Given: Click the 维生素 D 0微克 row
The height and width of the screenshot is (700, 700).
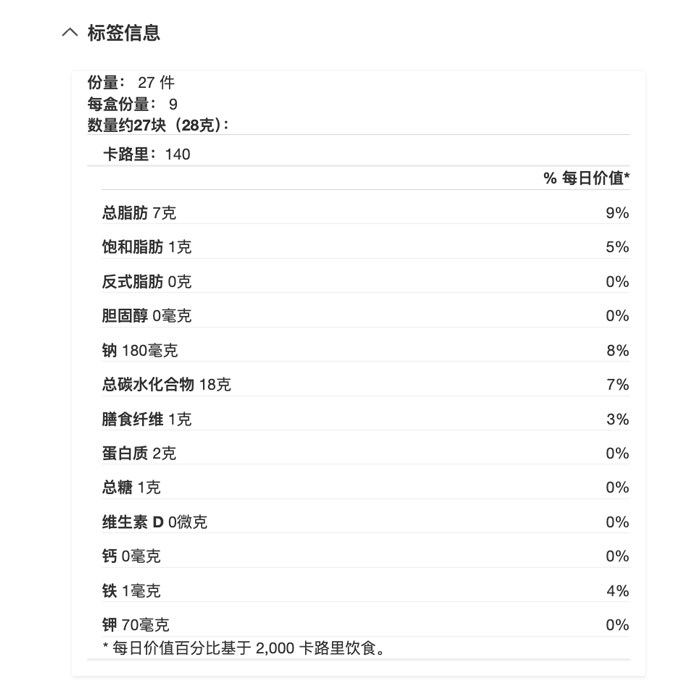Looking at the screenshot, I should (366, 521).
